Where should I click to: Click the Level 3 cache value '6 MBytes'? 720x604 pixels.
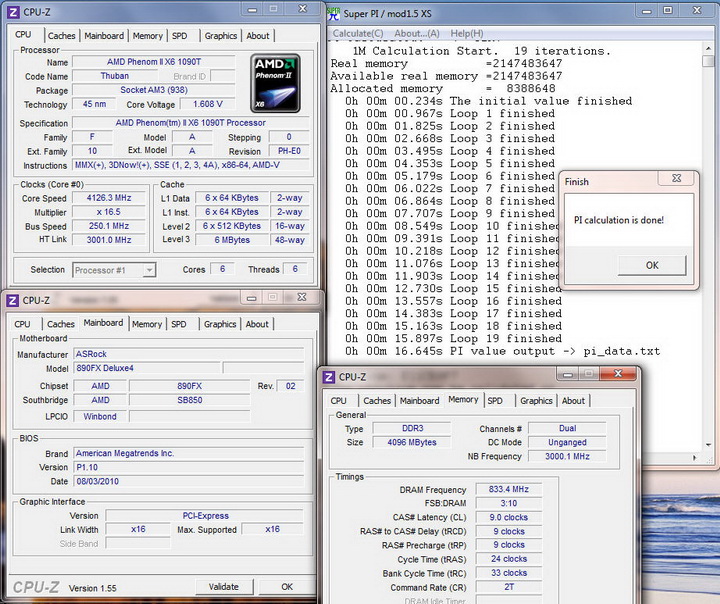click(x=232, y=240)
